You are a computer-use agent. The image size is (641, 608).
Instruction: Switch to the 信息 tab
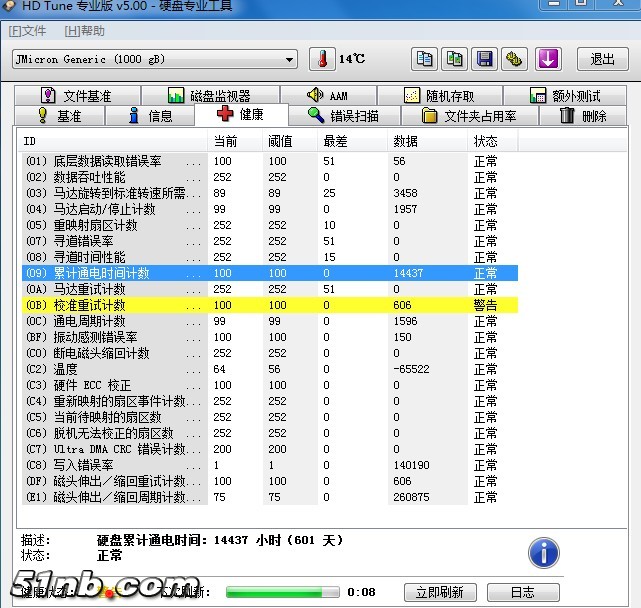150,116
